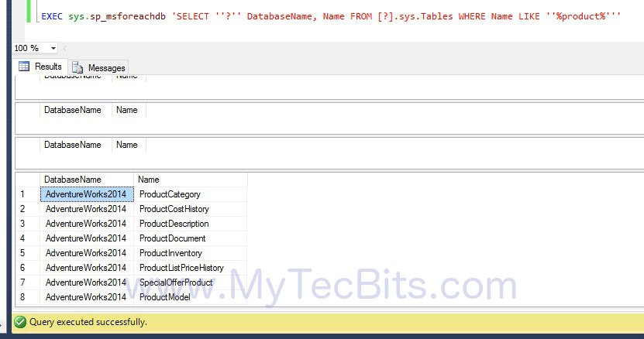This screenshot has width=644, height=339.
Task: Click the Name header above ProductCategory
Action: click(190, 180)
